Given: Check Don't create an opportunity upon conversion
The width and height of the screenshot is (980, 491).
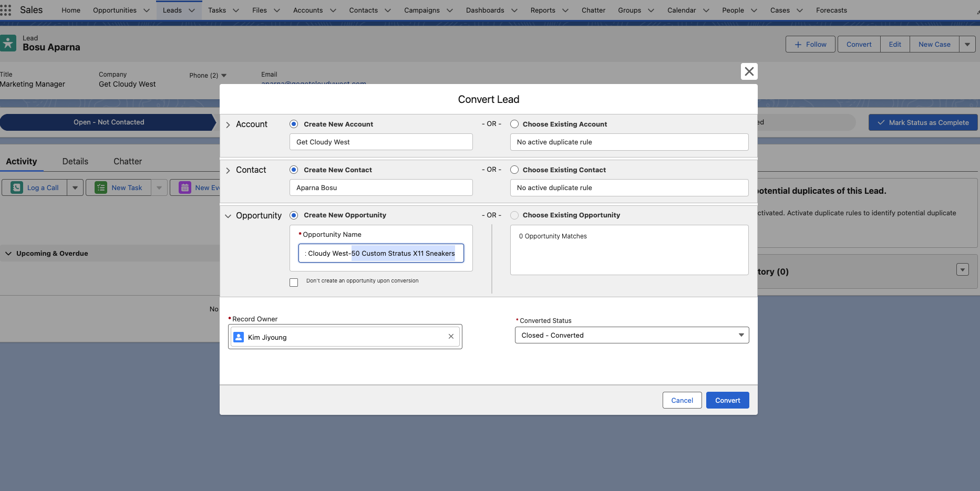Looking at the screenshot, I should pos(294,283).
